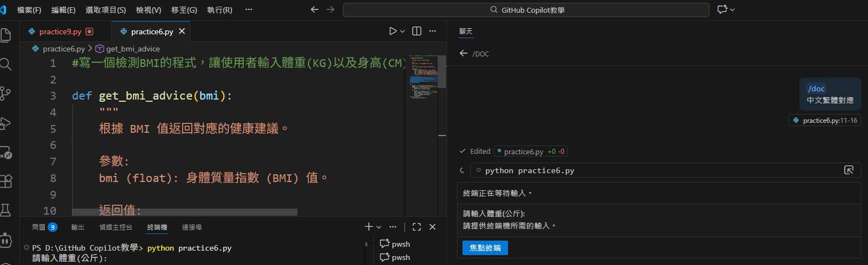Viewport: 868px width, 265px height.
Task: Open the Search magnifier in activity bar
Action: (6, 64)
